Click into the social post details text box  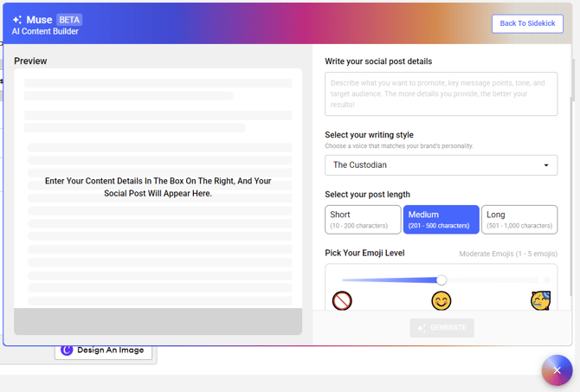click(441, 93)
